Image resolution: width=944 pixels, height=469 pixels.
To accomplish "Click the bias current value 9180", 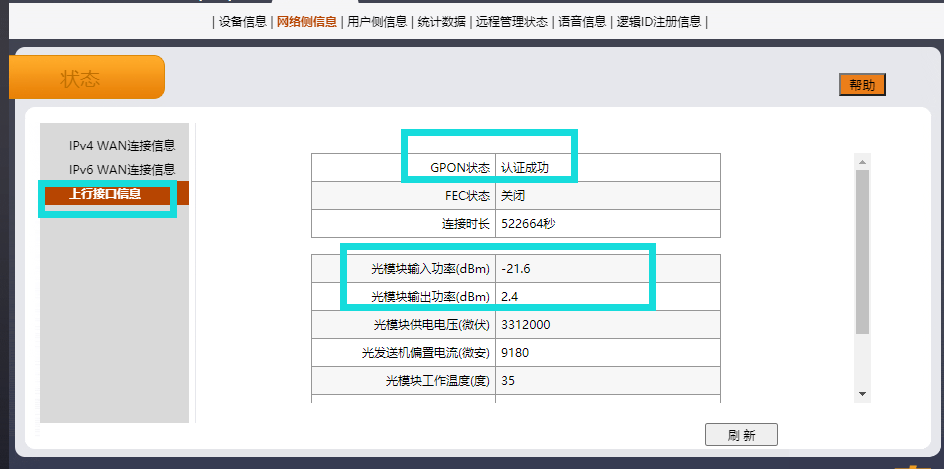I will tap(515, 353).
